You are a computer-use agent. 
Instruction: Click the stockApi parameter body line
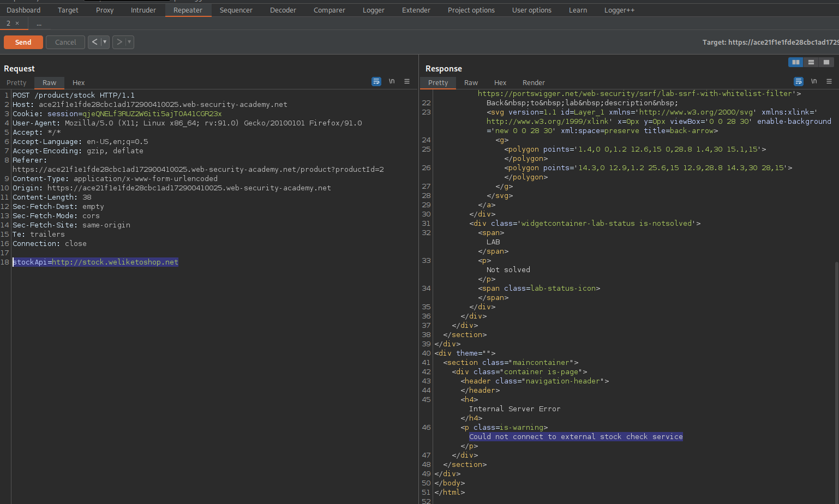click(x=95, y=262)
